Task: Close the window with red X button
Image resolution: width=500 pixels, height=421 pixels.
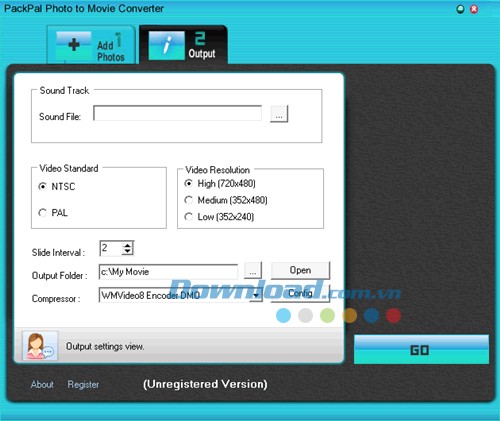Action: tap(474, 9)
